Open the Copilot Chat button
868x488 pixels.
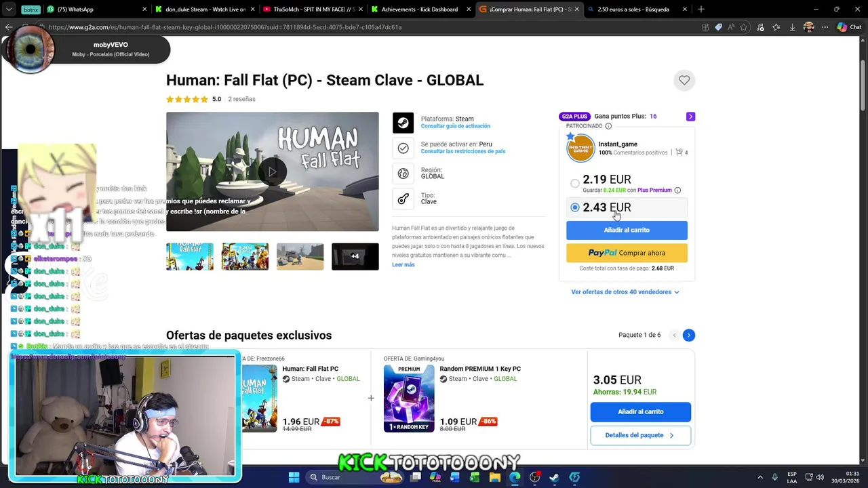(849, 27)
